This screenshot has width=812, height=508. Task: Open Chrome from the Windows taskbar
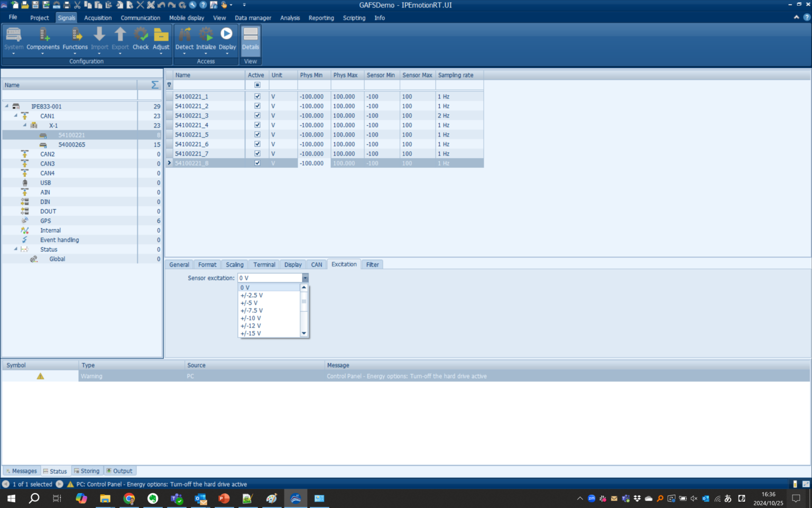coord(129,498)
